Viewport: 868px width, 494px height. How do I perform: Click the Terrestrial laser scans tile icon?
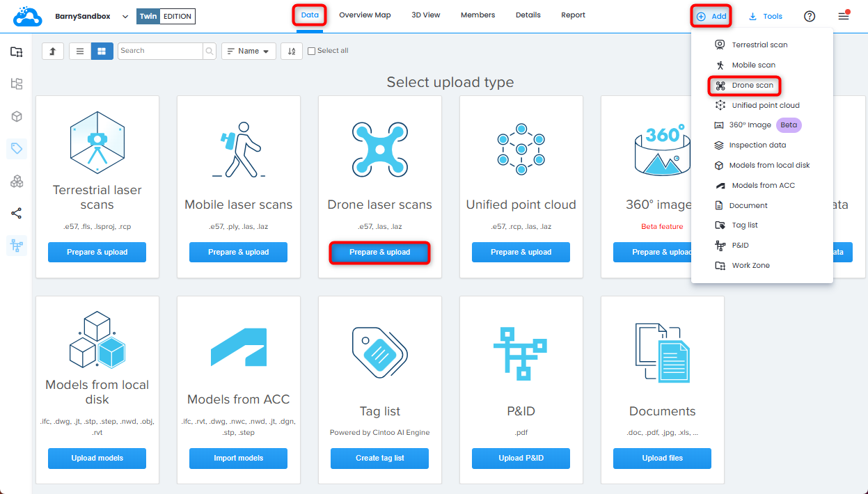[97, 141]
